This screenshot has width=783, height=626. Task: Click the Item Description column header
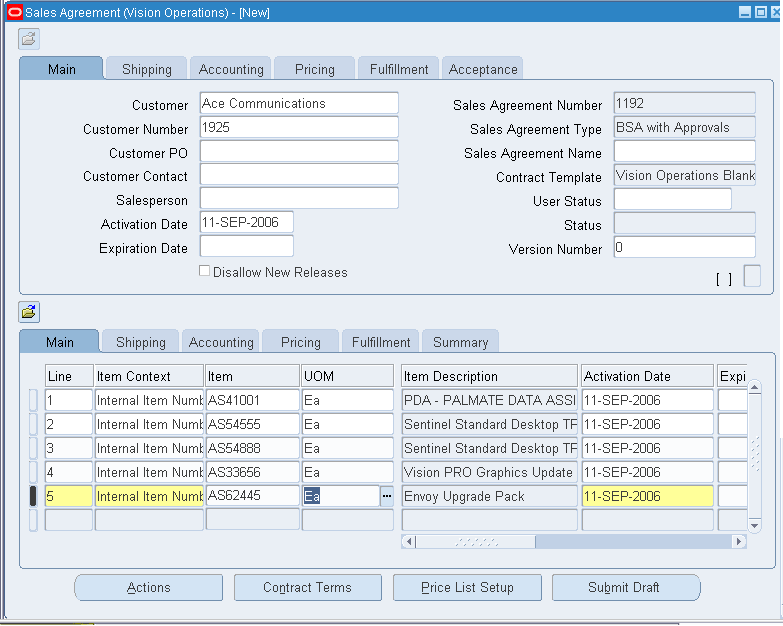(x=489, y=376)
